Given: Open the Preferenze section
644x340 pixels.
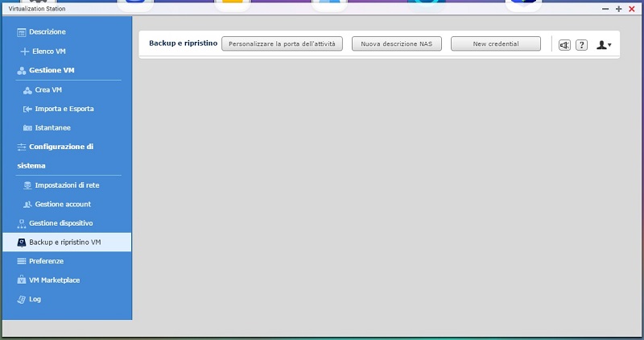Looking at the screenshot, I should (46, 261).
